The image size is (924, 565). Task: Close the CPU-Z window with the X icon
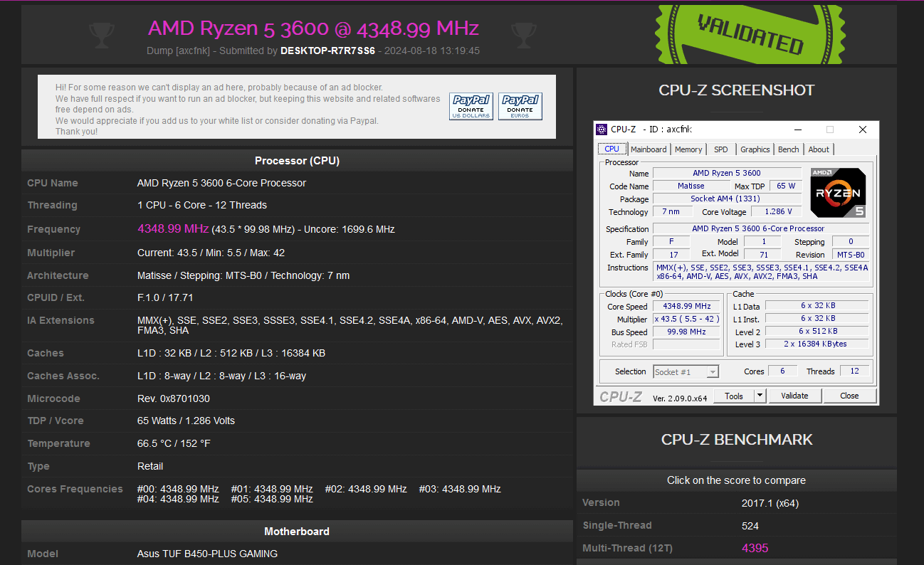pos(862,130)
